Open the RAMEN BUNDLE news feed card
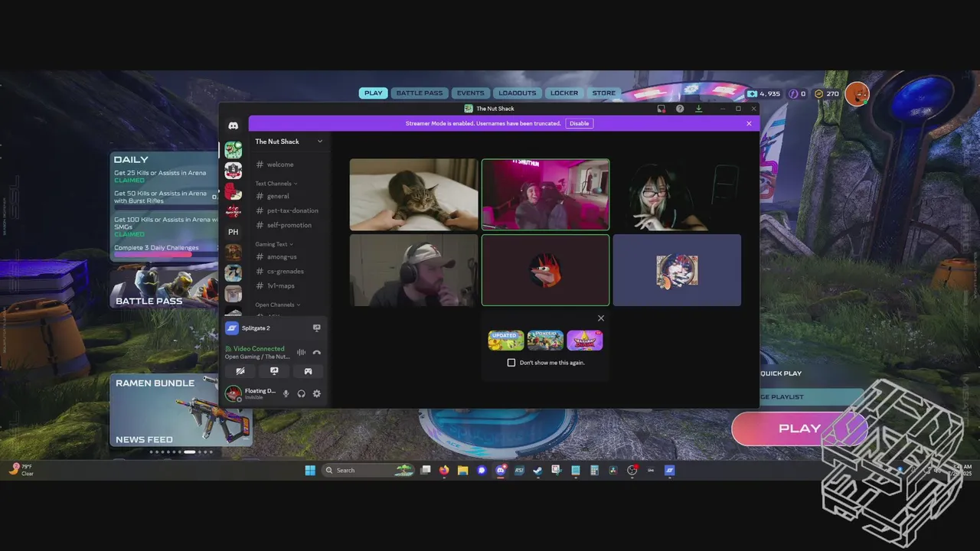 pos(181,410)
